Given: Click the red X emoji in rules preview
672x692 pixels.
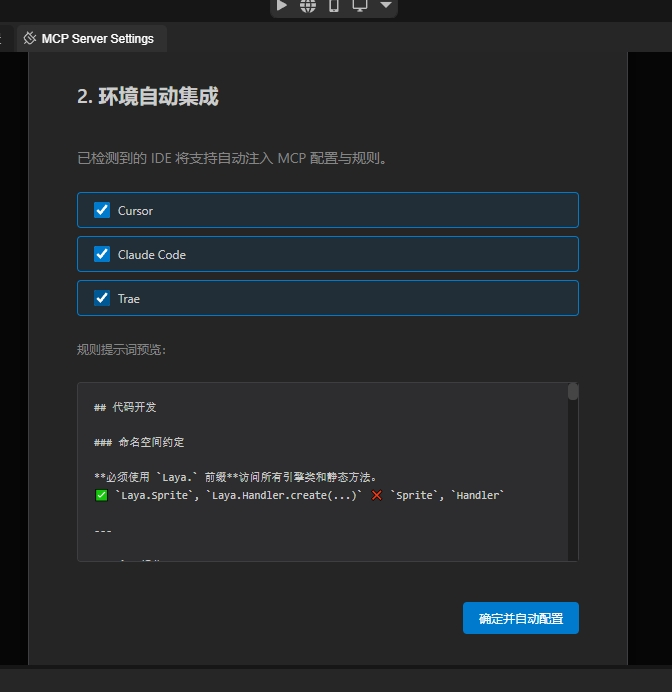Looking at the screenshot, I should point(377,495).
